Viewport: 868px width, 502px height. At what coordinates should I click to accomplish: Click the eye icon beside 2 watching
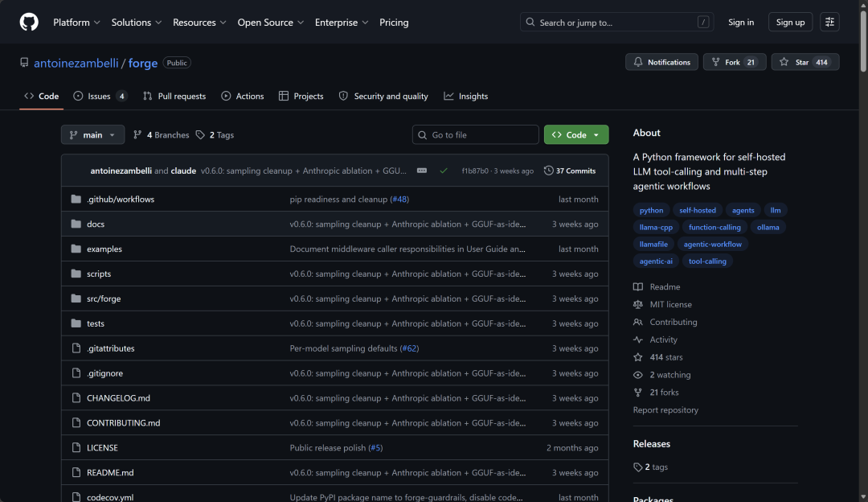(637, 375)
